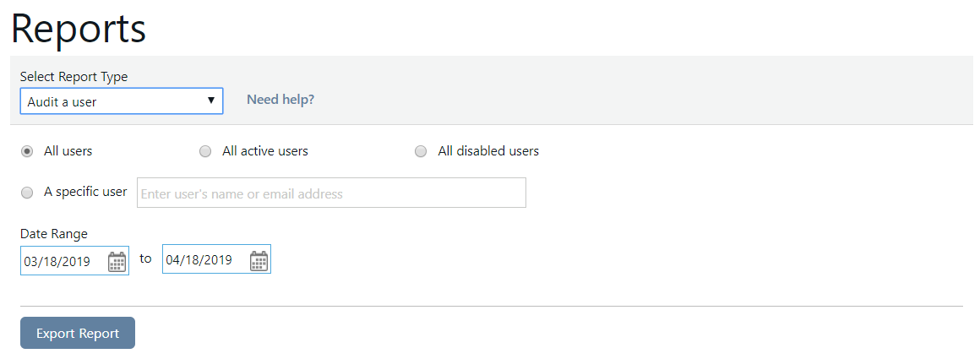Screen dimensions: 980x359
Task: Click the All users label text
Action: [68, 150]
